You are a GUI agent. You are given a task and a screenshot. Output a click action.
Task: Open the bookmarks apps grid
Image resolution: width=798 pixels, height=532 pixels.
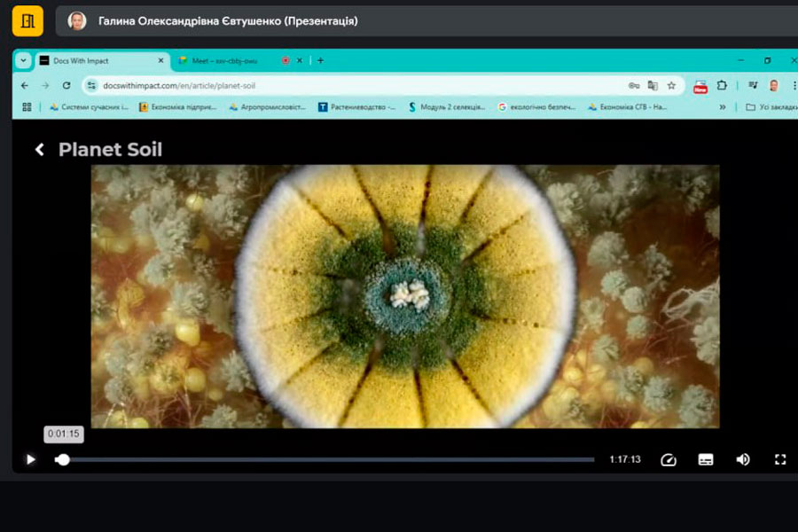[27, 107]
